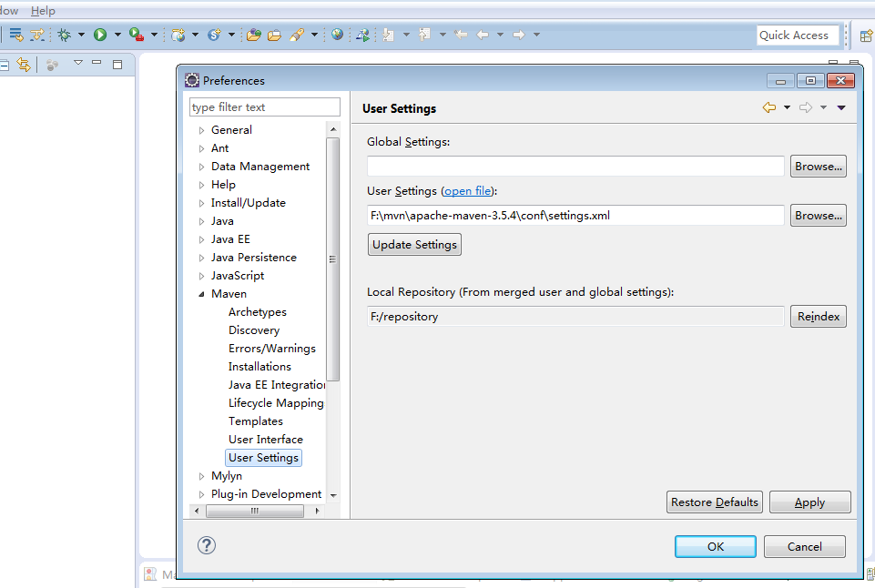This screenshot has height=588, width=875.
Task: Open the Preferences view menu dropdown arrow
Action: [x=841, y=107]
